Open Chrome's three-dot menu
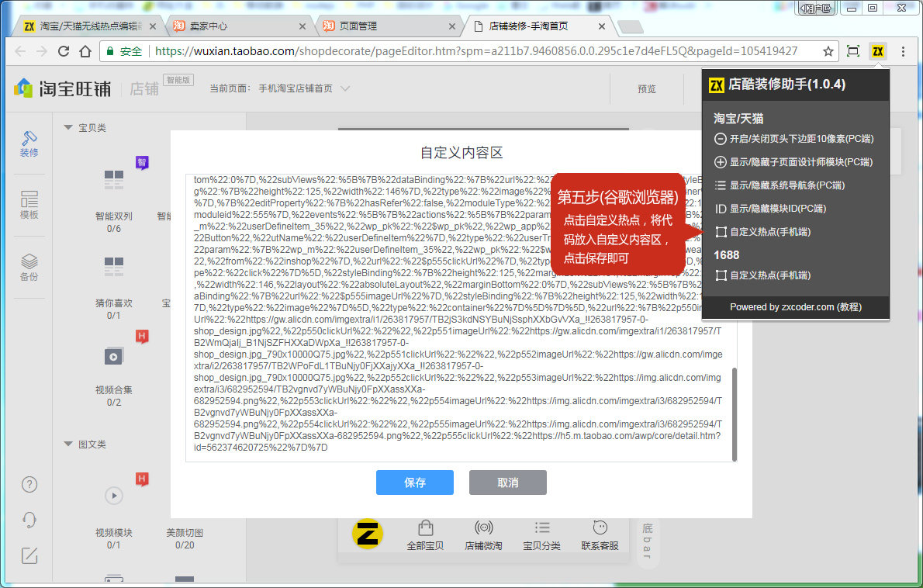The image size is (923, 588). pos(903,51)
